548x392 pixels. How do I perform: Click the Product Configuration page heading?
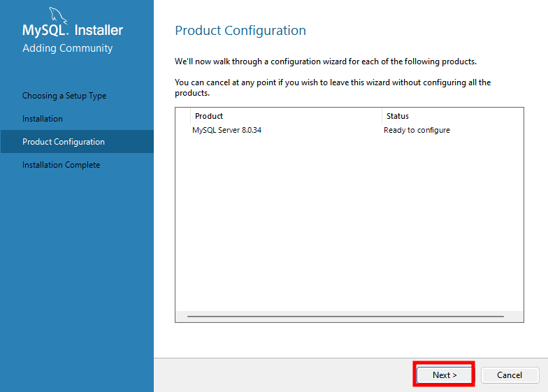[240, 31]
